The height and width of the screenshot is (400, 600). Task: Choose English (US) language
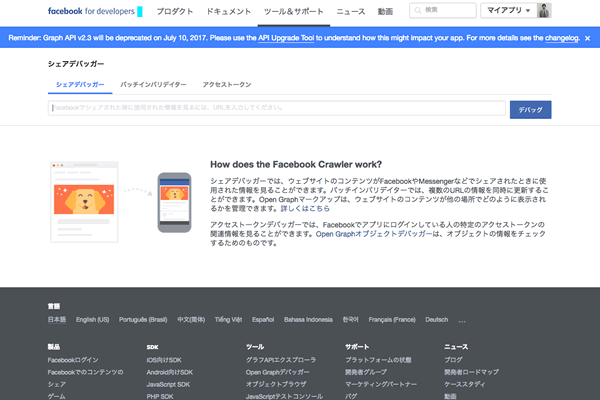[93, 320]
